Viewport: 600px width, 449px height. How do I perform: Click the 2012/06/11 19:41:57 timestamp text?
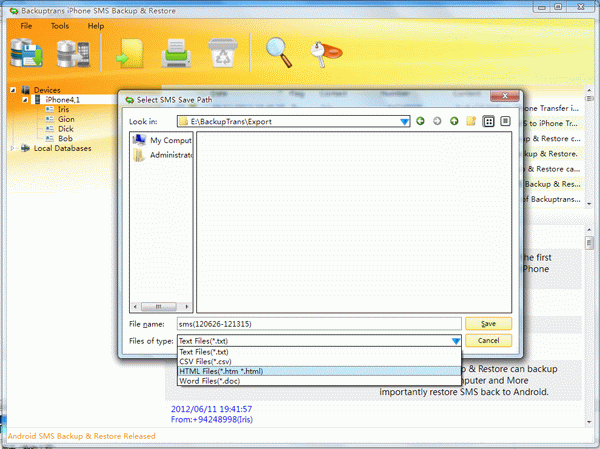pyautogui.click(x=211, y=409)
